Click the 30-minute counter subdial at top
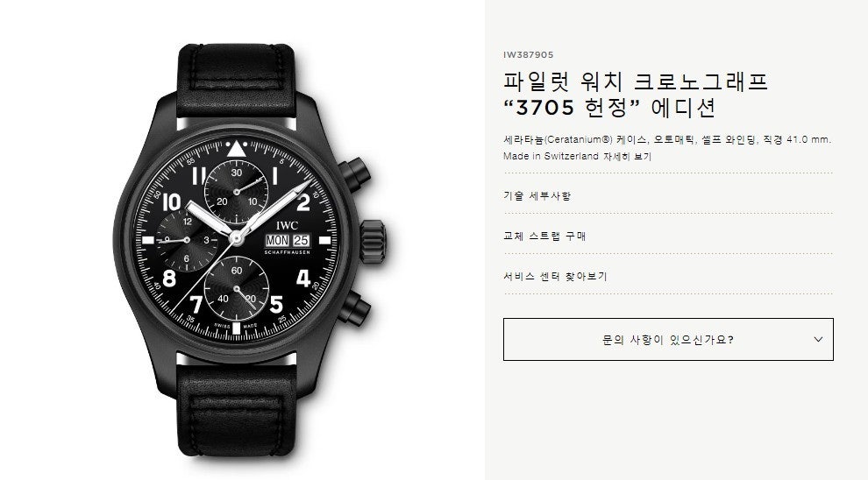868x480 pixels. (237, 192)
